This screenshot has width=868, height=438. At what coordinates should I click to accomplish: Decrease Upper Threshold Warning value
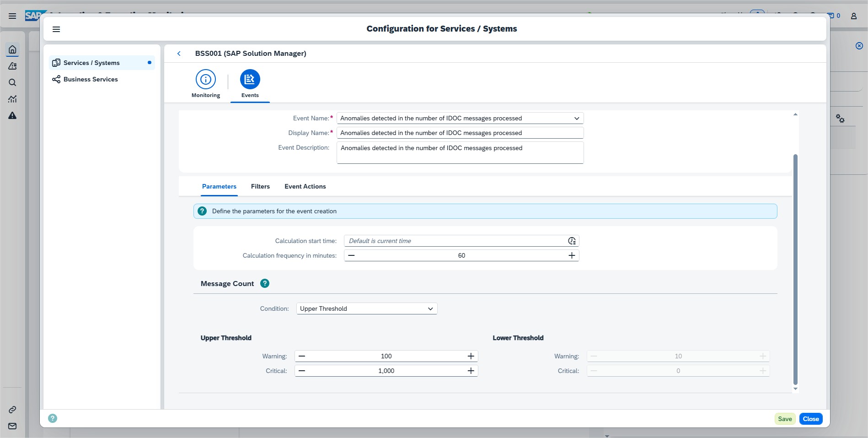[x=302, y=356]
